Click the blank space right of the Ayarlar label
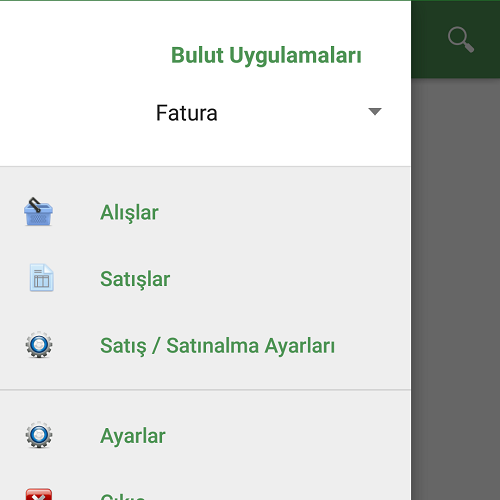 [288, 436]
